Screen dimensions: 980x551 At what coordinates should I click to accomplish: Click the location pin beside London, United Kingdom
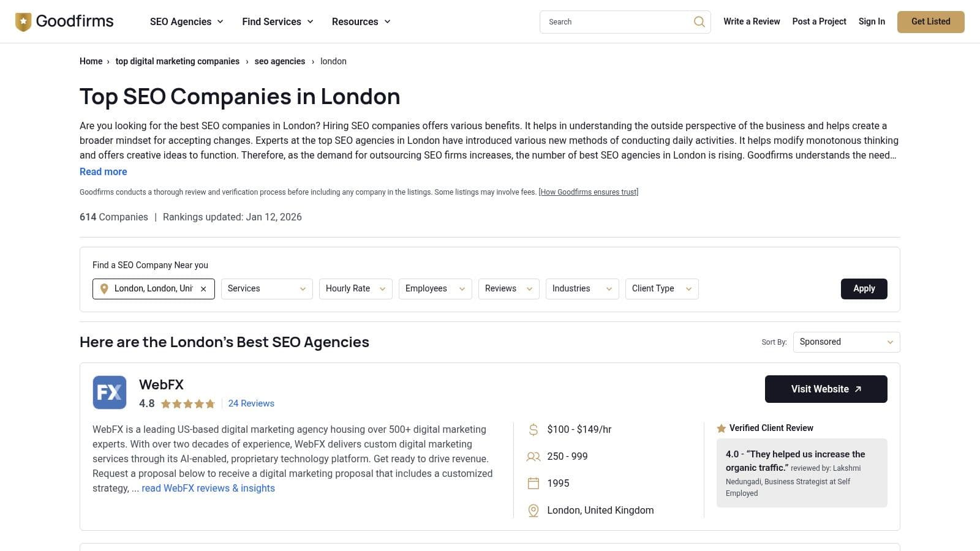click(532, 510)
